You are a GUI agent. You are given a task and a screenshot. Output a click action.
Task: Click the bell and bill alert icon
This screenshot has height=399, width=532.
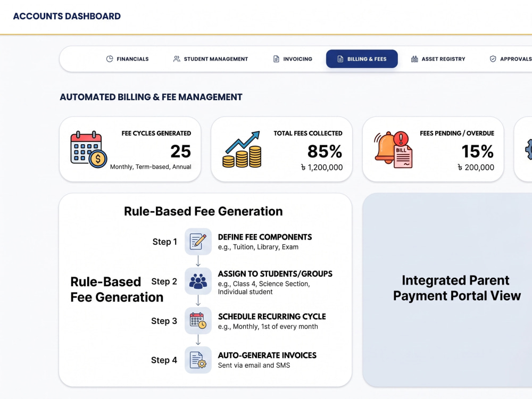(x=394, y=149)
